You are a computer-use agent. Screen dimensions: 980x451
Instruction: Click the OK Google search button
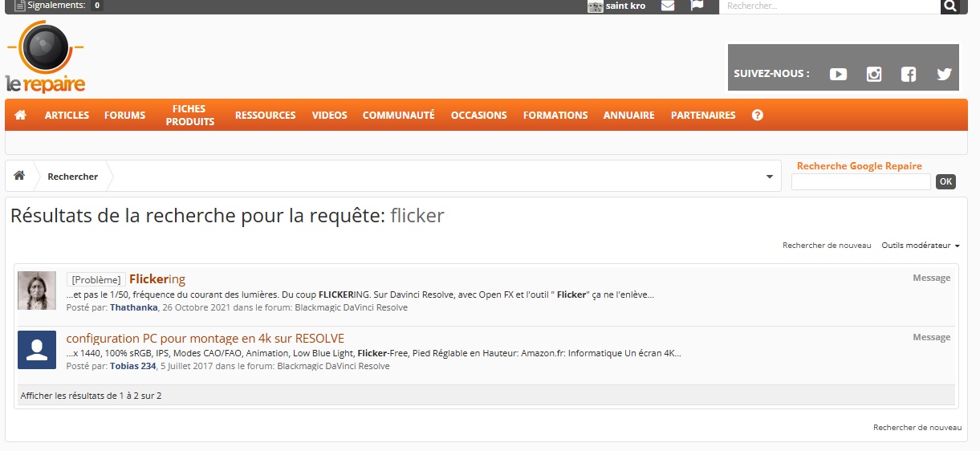pos(945,181)
